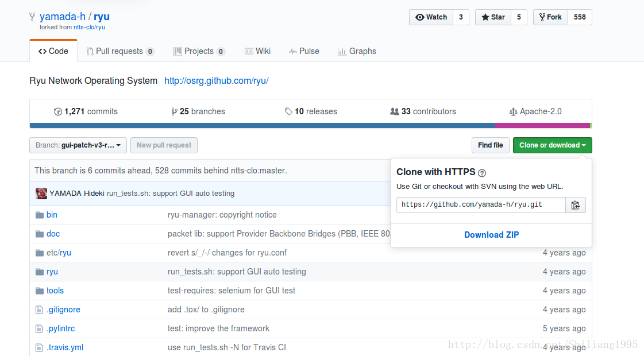This screenshot has height=356, width=644.
Task: Open the yamada-h user profile link
Action: 63,17
